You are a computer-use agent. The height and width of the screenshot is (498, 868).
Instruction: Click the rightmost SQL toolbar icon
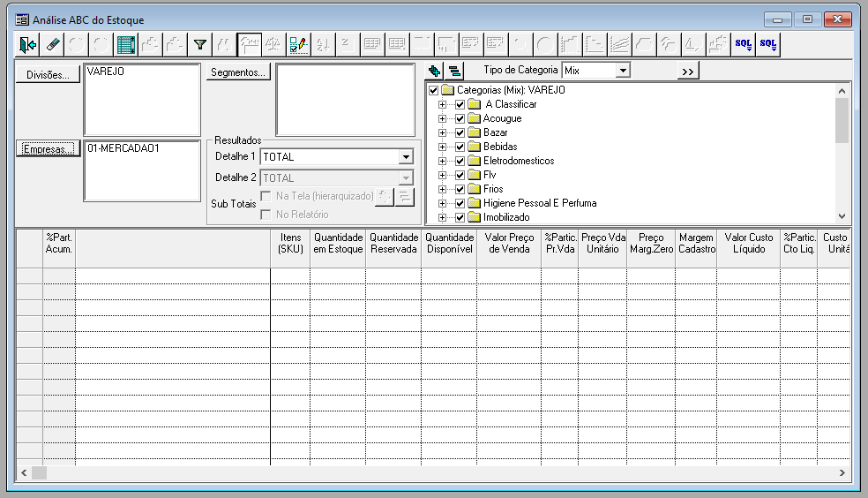point(767,44)
